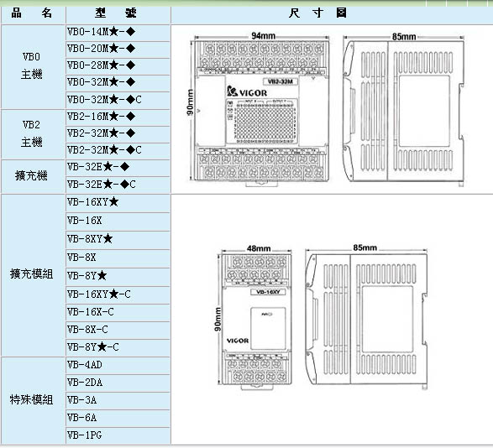Click the VB-16XY★ module entry
This screenshot has width=493, height=448.
[118, 202]
